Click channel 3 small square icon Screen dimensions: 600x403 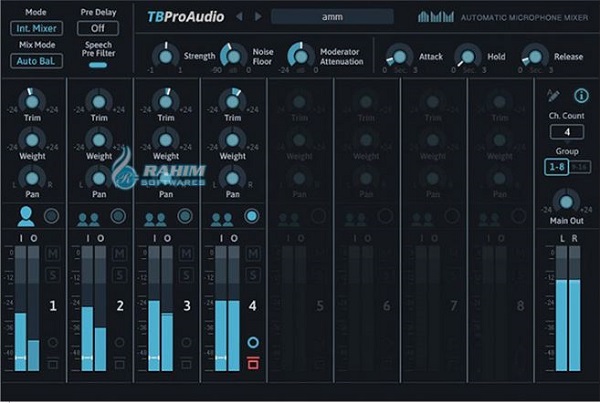186,364
